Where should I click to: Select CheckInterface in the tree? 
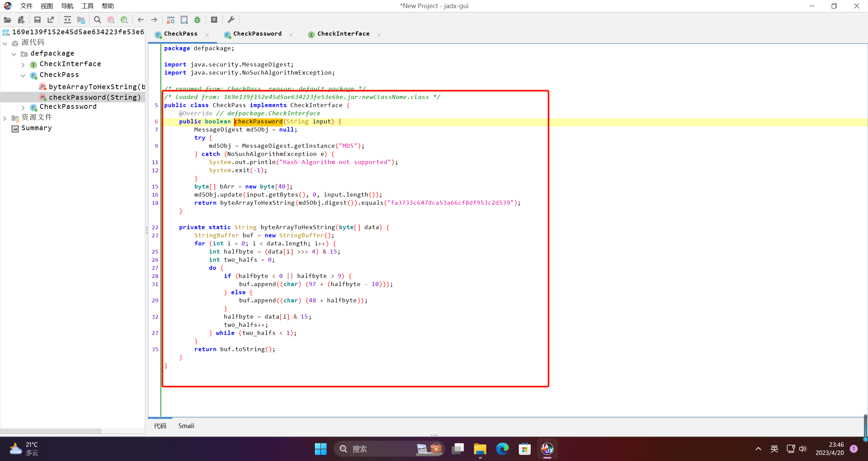(x=70, y=64)
